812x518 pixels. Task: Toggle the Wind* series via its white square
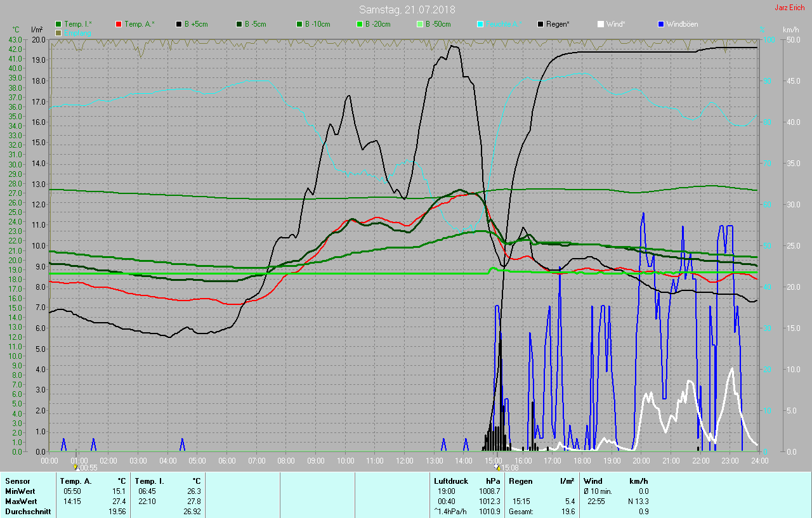(x=601, y=24)
